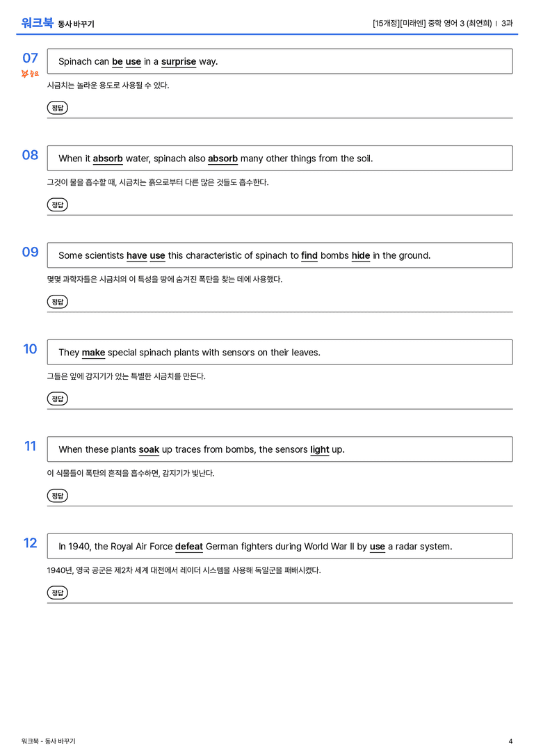The width and height of the screenshot is (534, 756).
Task: Click the textbook info header at top right
Action: (x=442, y=23)
